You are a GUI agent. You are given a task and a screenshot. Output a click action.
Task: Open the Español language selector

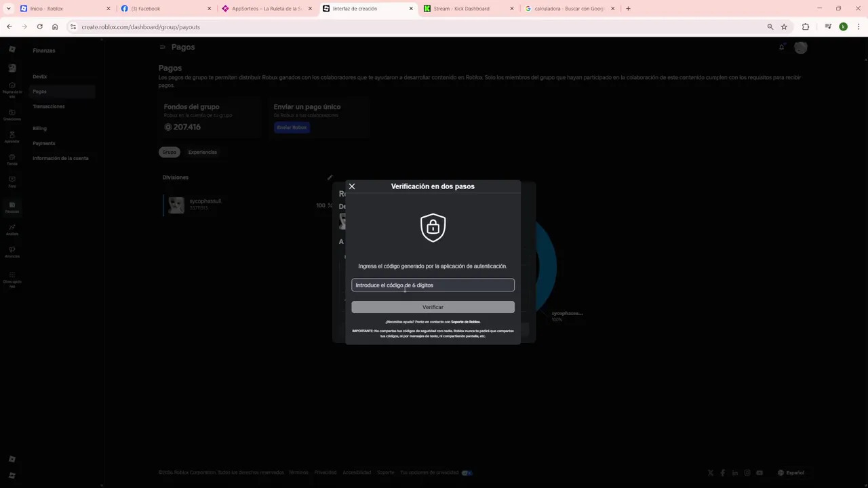791,472
